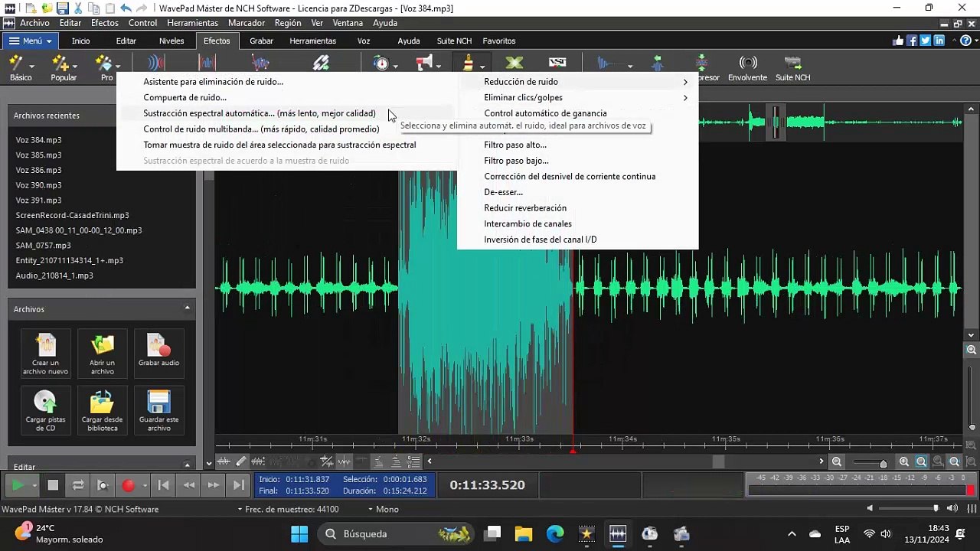The height and width of the screenshot is (551, 980).
Task: Click the Básico effects wand icon
Action: [17, 63]
